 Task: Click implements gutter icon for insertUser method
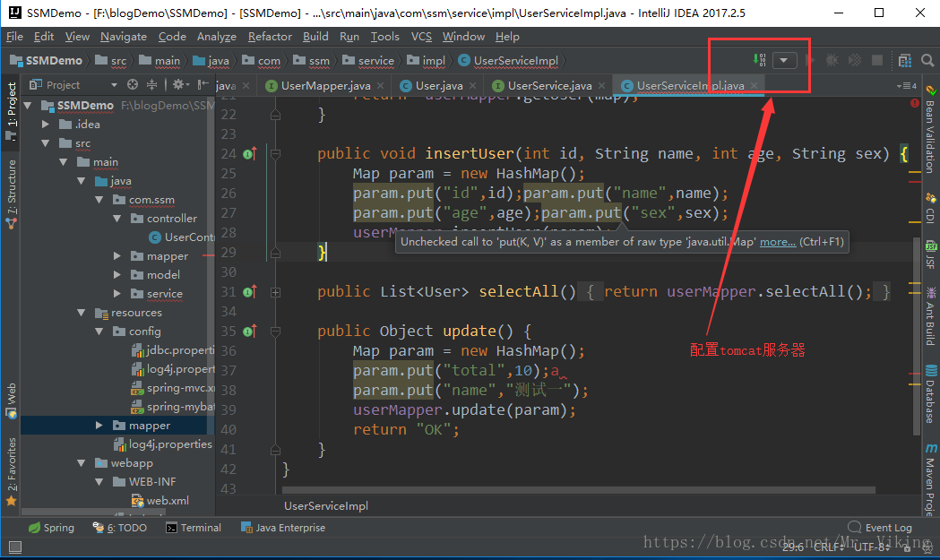coord(251,153)
